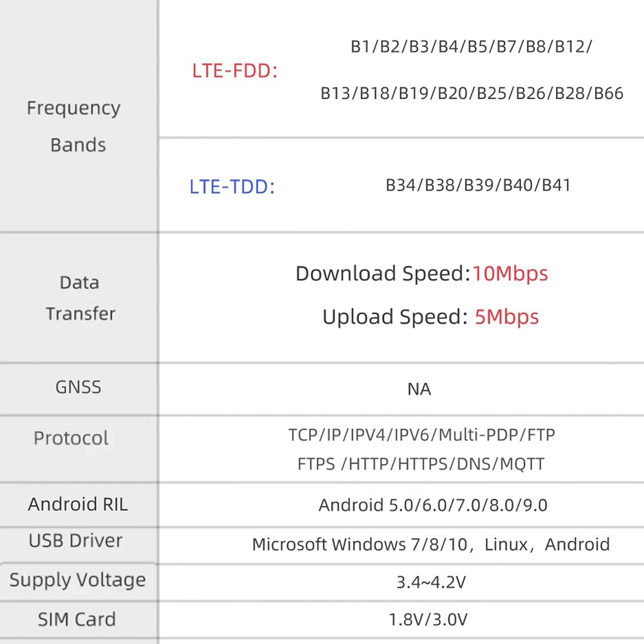
Task: Click the 3.4~4.2V supply voltage value
Action: click(x=430, y=583)
